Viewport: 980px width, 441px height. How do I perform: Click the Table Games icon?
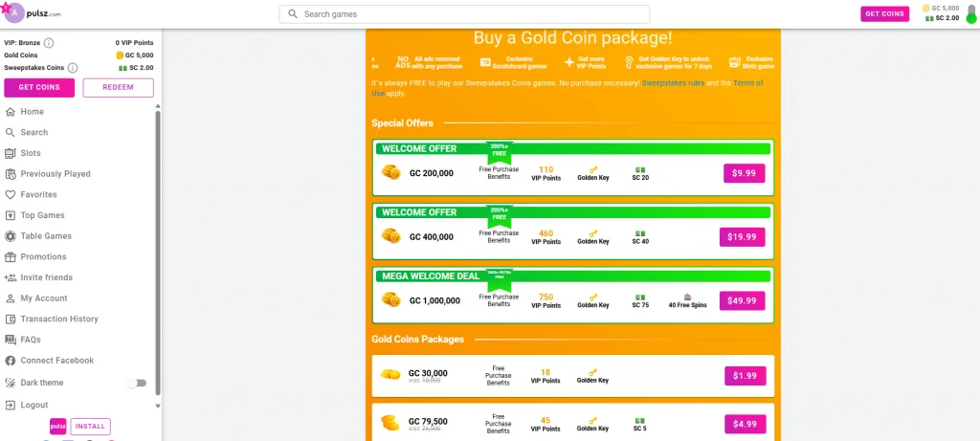11,236
